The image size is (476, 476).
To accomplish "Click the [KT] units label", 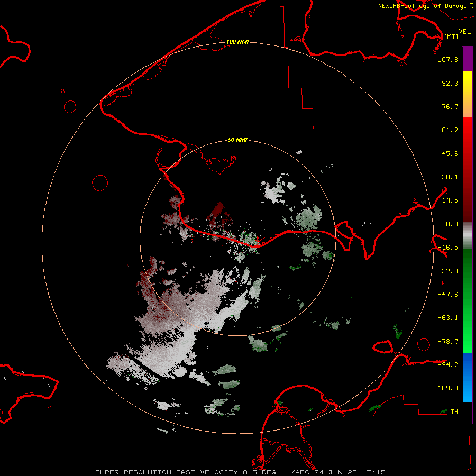I will 451,36.
